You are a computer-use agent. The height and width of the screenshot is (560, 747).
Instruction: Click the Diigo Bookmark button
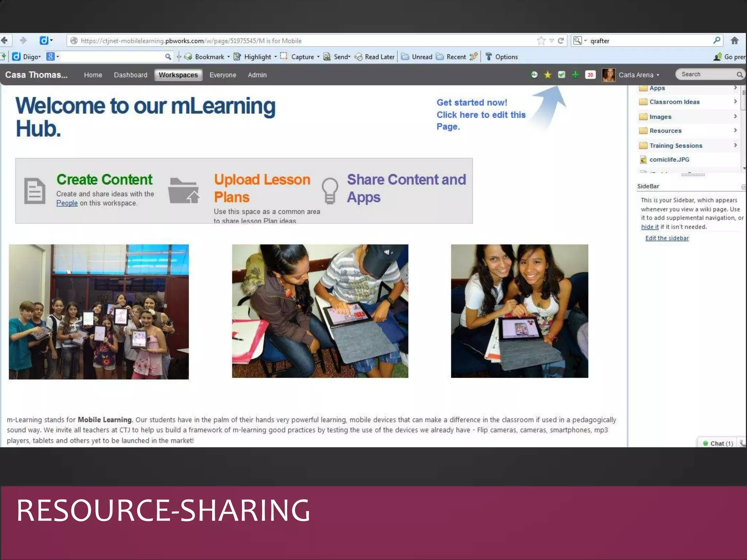coord(204,57)
